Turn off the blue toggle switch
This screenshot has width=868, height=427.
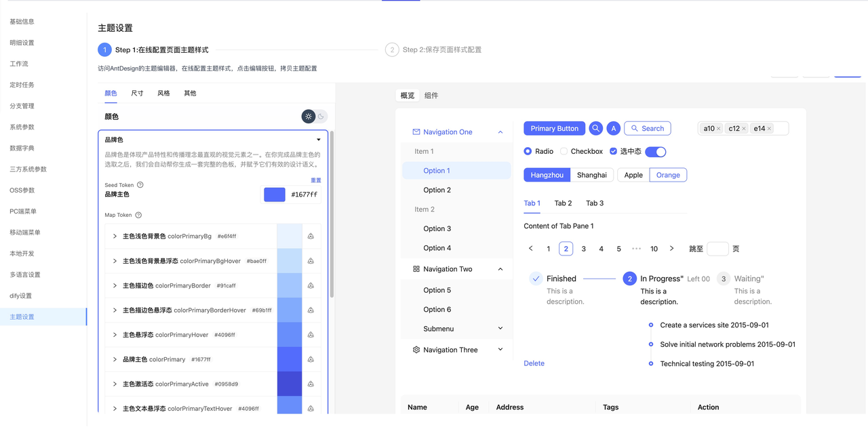click(655, 151)
